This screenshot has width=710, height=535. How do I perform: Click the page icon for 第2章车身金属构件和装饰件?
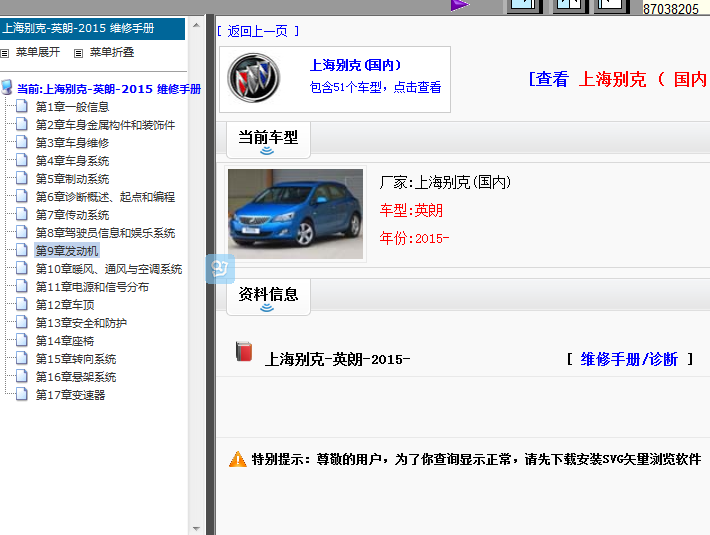[22, 124]
